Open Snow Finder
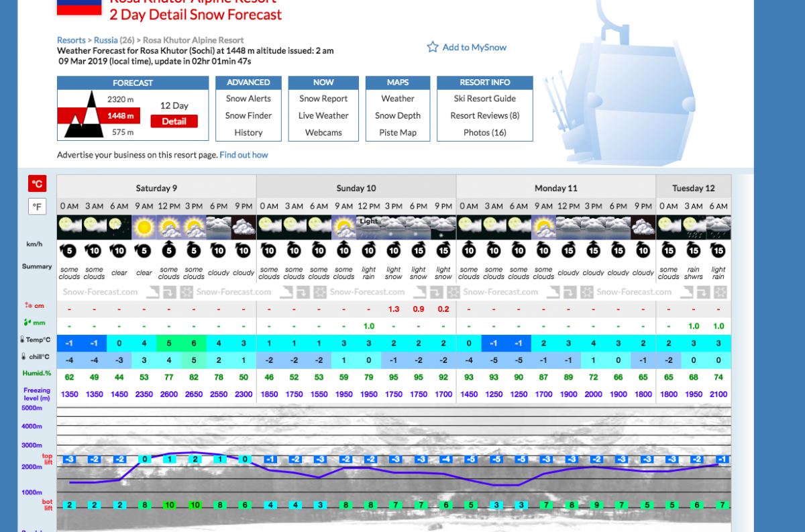This screenshot has width=805, height=532. coord(248,115)
